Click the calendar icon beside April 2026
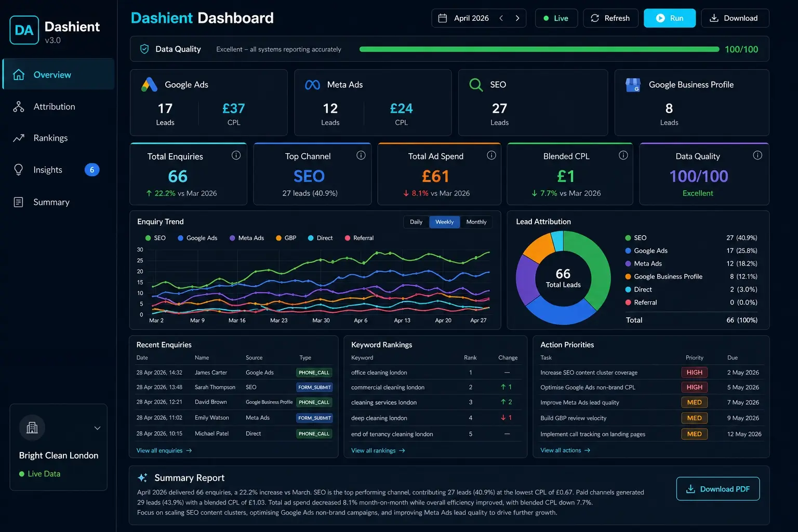Screen dimensions: 798x532 443,18
